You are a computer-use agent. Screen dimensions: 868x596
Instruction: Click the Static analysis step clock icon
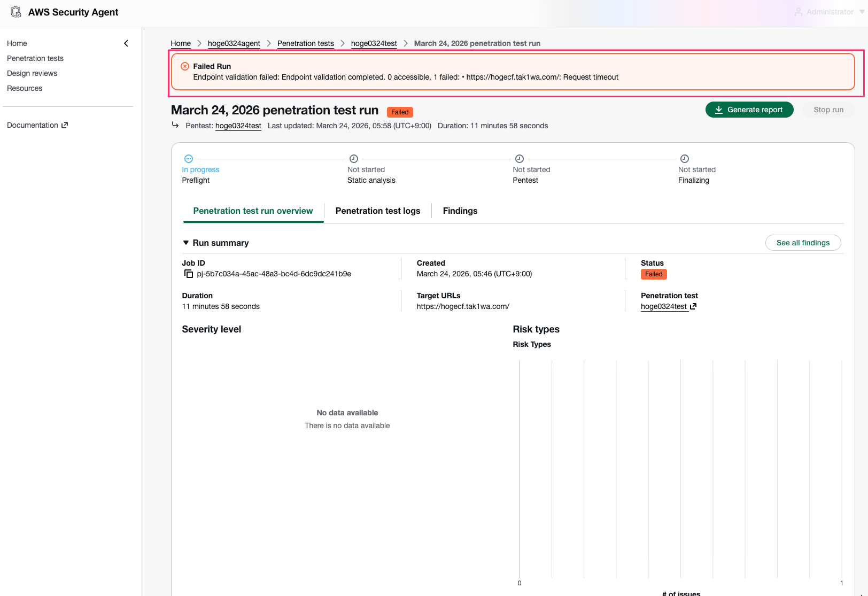(x=353, y=159)
